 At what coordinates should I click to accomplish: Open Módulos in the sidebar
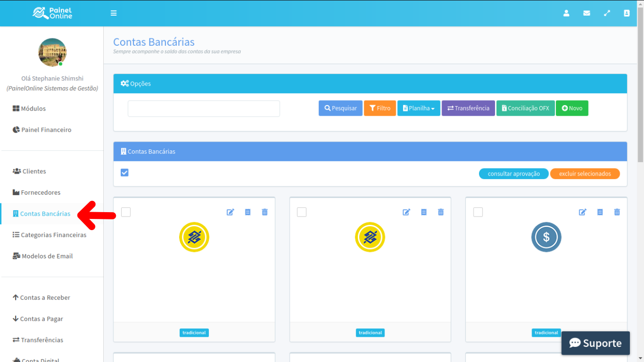(29, 109)
